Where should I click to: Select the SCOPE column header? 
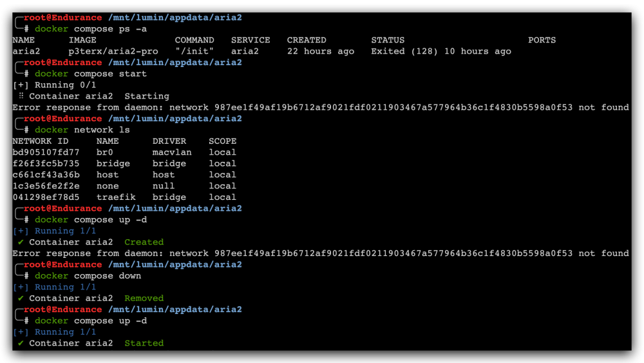(x=222, y=141)
